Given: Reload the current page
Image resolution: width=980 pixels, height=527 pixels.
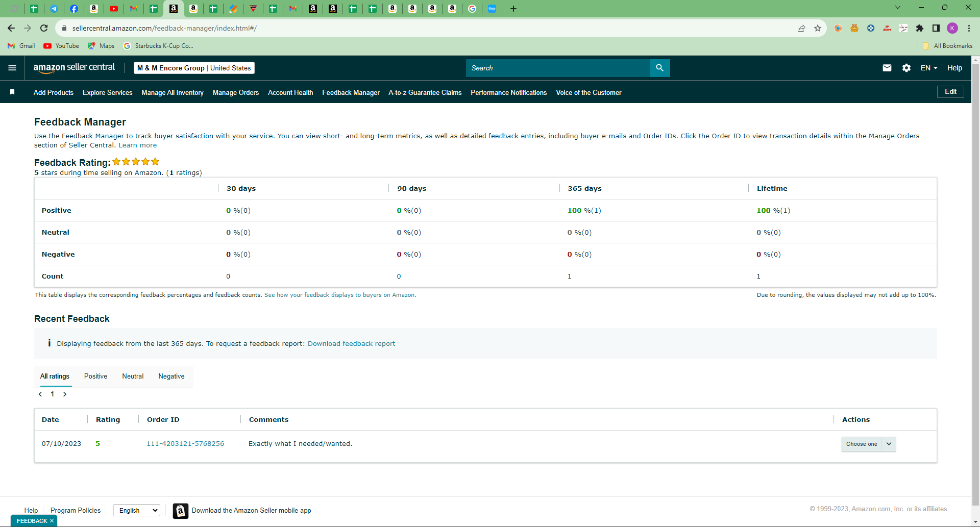Looking at the screenshot, I should pos(44,28).
